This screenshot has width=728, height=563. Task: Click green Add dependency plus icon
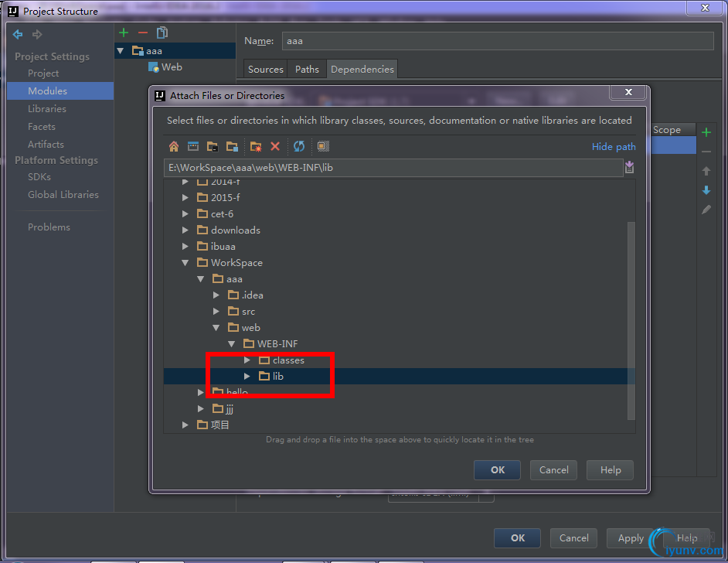pyautogui.click(x=706, y=132)
